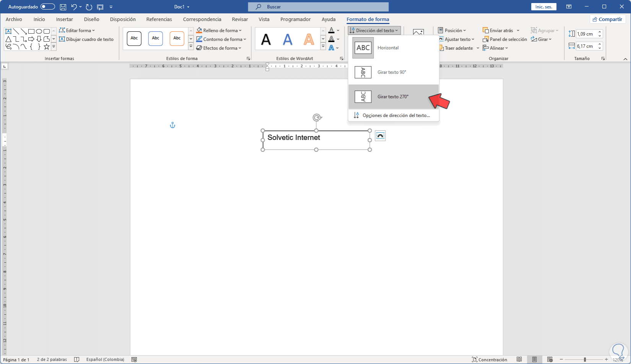The width and height of the screenshot is (631, 364).
Task: Open the Archivo menu
Action: coord(14,19)
